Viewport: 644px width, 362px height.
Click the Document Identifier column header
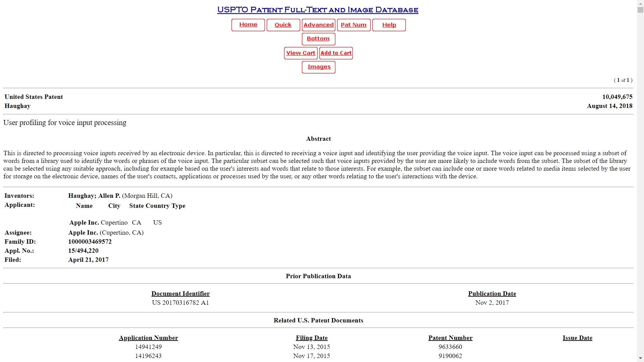(x=180, y=294)
